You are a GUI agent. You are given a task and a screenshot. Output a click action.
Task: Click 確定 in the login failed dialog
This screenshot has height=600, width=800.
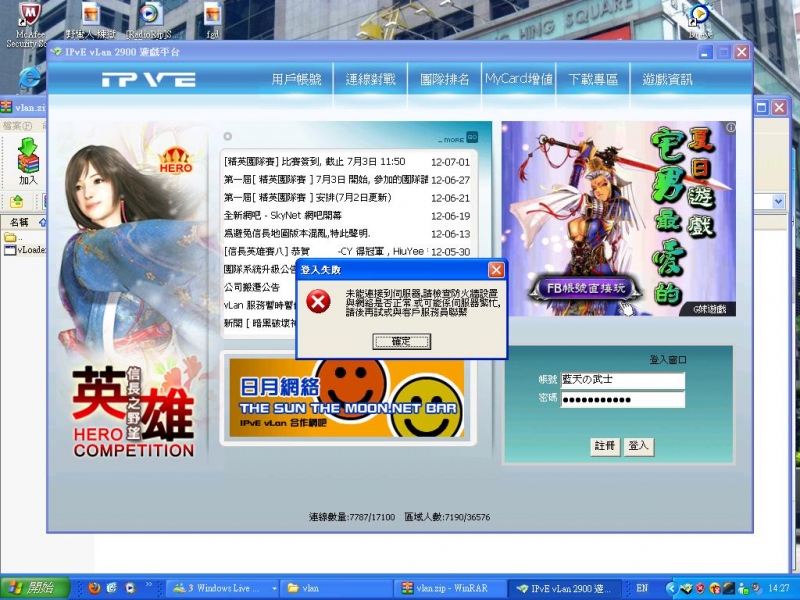(x=402, y=341)
